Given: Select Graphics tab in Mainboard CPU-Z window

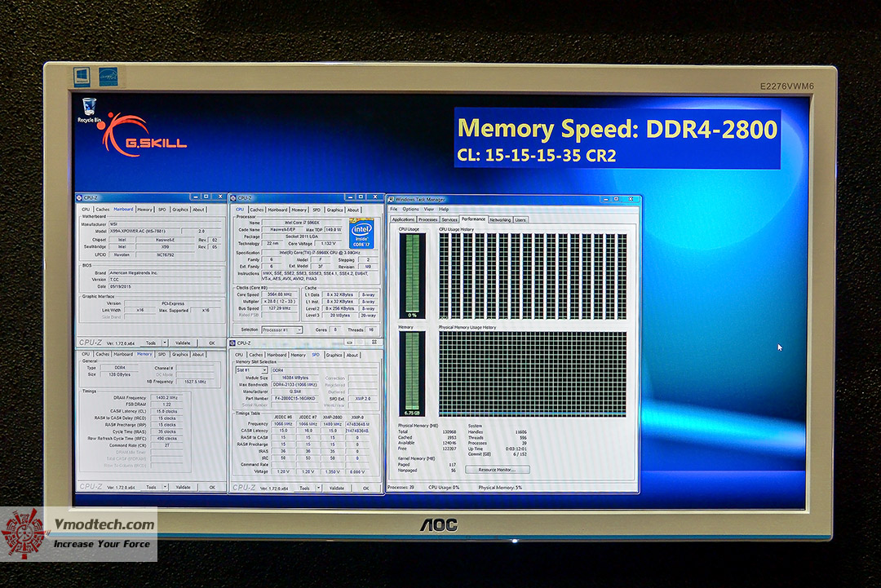Looking at the screenshot, I should coord(179,209).
